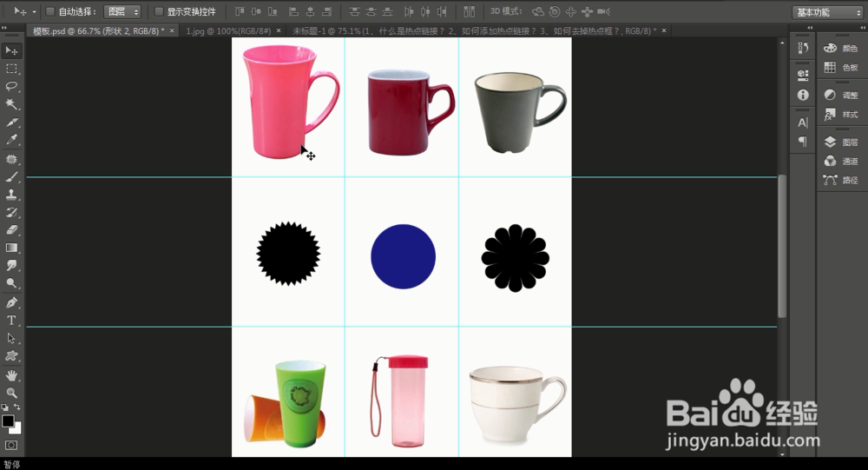The image size is (868, 470).
Task: Enable the 显示变换控件 checkbox
Action: 159,11
